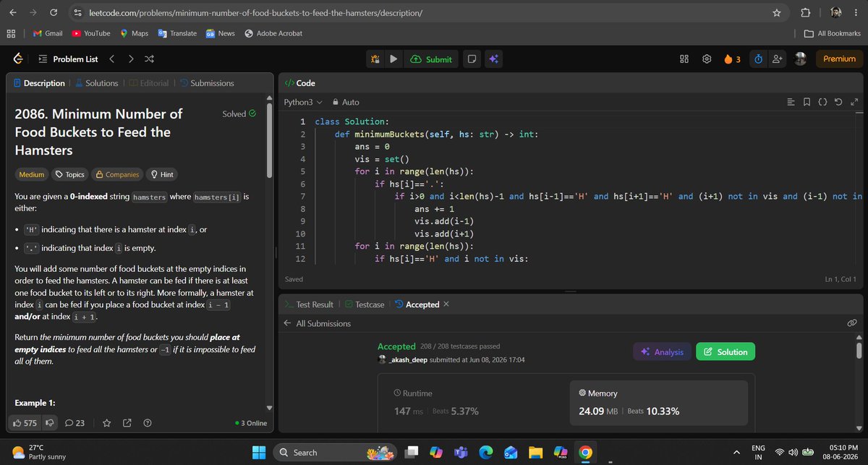Image resolution: width=868 pixels, height=465 pixels.
Task: Copy submission link icon
Action: click(x=851, y=323)
